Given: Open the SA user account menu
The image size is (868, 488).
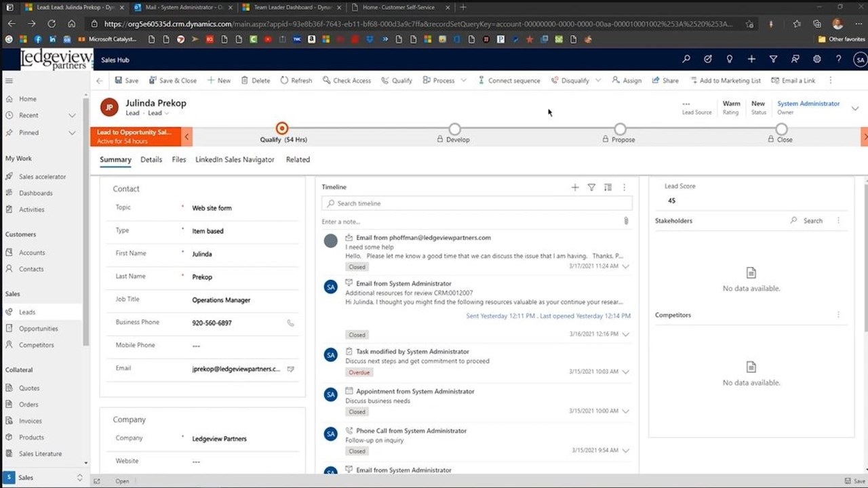Looking at the screenshot, I should point(860,60).
